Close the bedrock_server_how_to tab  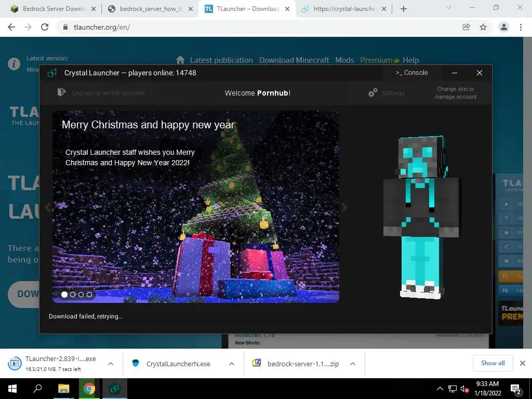click(x=191, y=9)
